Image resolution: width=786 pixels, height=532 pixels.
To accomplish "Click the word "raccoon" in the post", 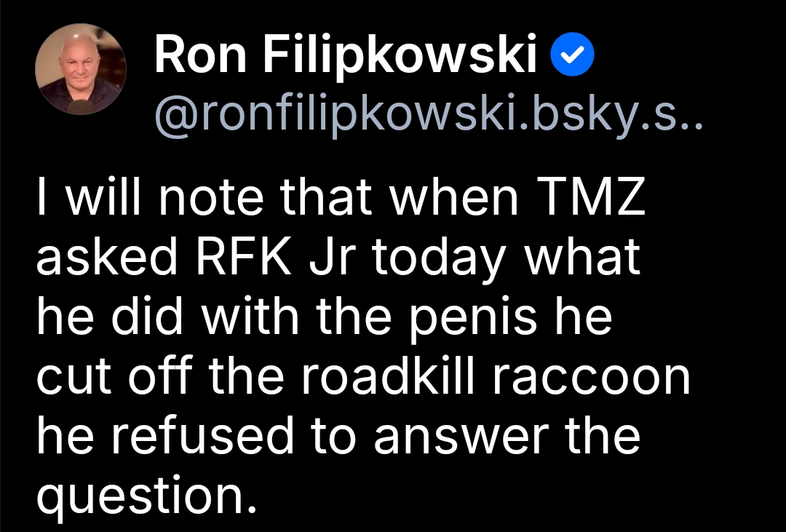I will (x=590, y=378).
